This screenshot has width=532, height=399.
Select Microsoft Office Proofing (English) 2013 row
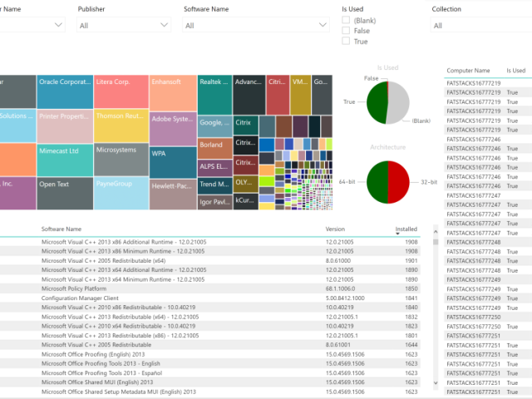pos(210,354)
